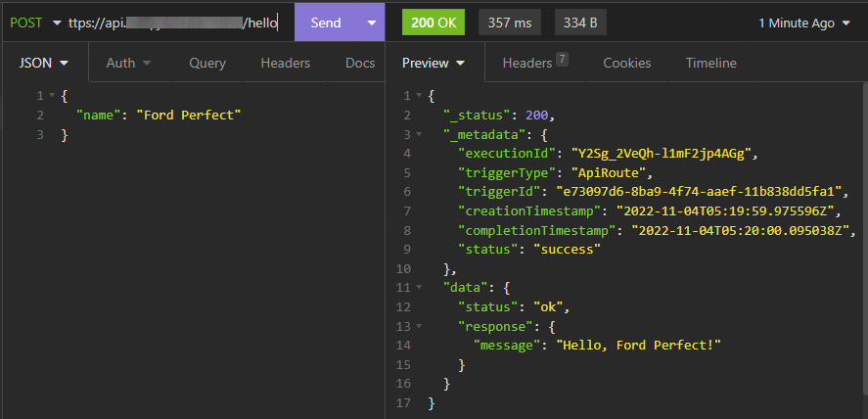Collapse the response object fold arrow

420,326
